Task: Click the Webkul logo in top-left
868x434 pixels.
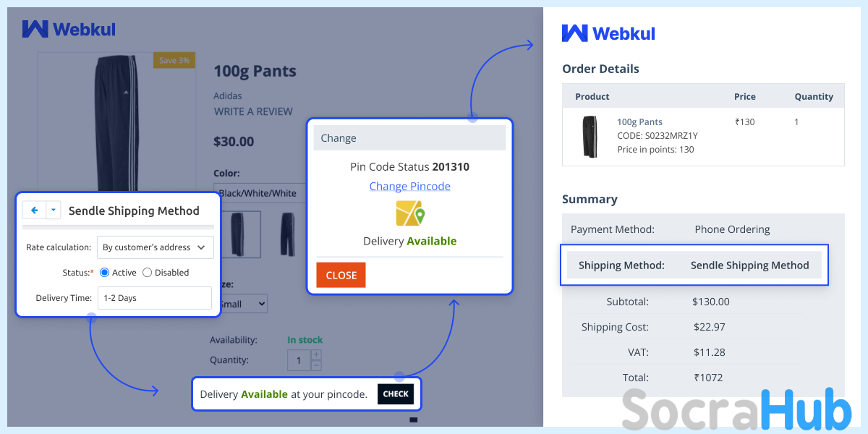Action: [69, 29]
